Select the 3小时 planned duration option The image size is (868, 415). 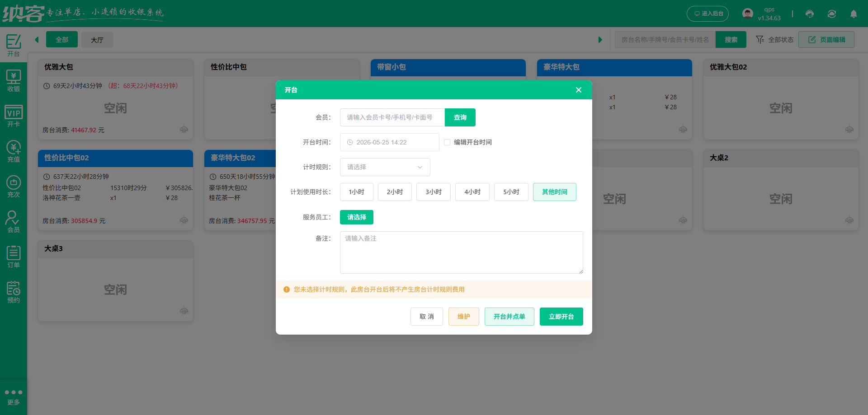[434, 192]
